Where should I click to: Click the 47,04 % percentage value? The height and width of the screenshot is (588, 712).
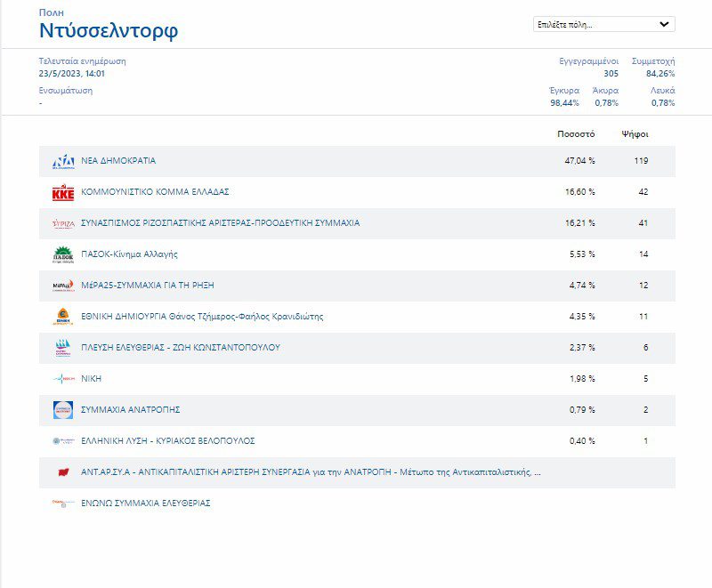tap(580, 161)
